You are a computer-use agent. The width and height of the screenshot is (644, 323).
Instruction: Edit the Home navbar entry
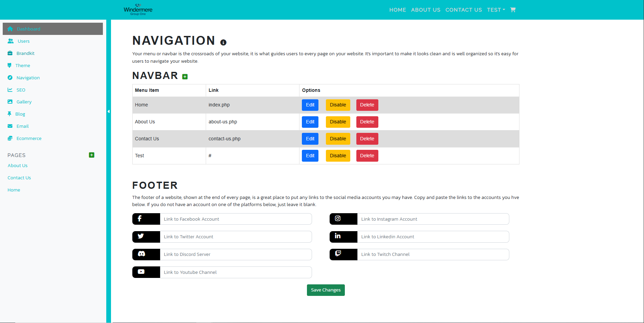click(310, 105)
